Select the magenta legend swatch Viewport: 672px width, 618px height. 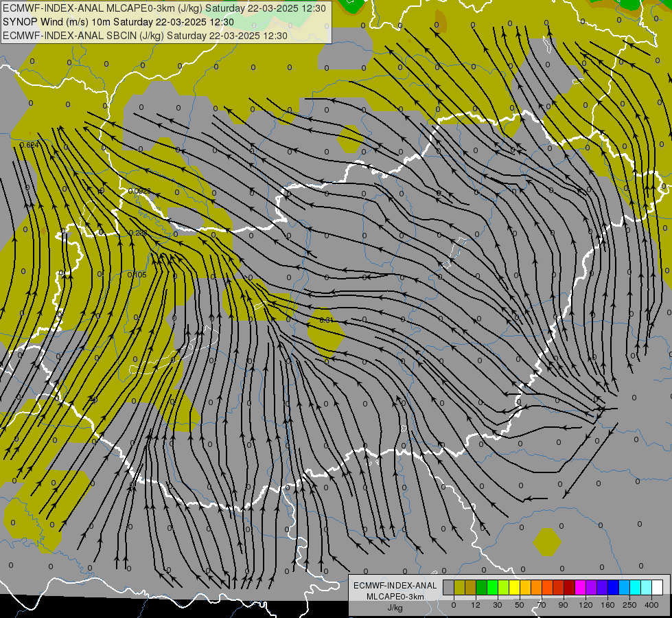tap(580, 587)
